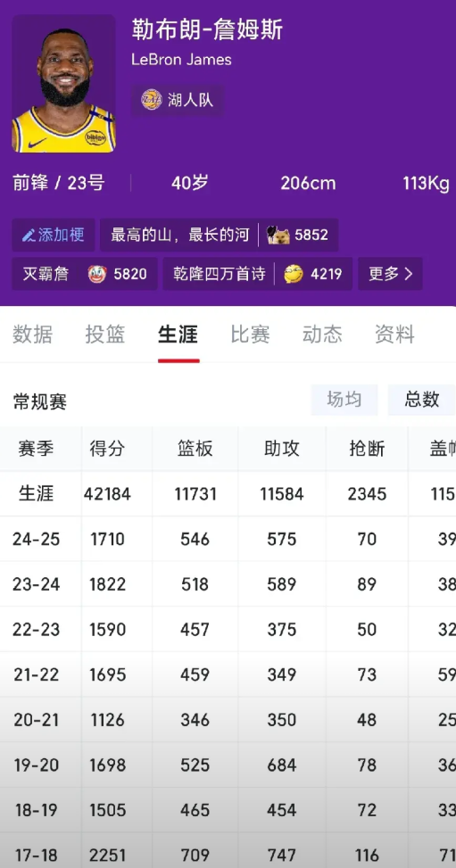Tap the Lakers team logo icon
456x868 pixels.
click(x=151, y=100)
